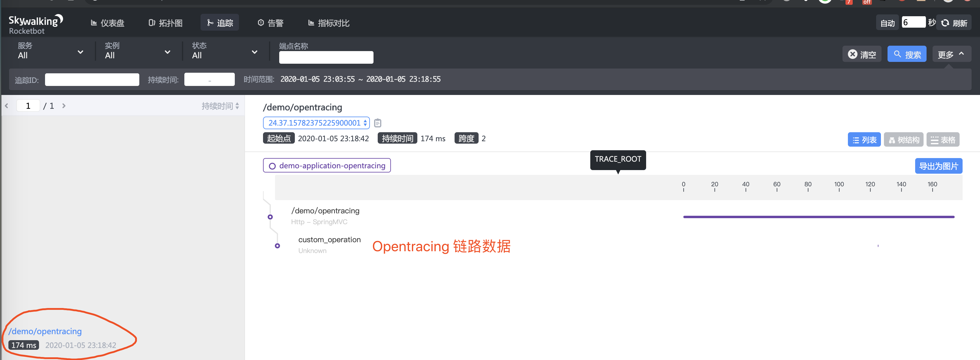This screenshot has width=980, height=360.
Task: Toggle demo-application-opentracing service legend
Action: [327, 166]
